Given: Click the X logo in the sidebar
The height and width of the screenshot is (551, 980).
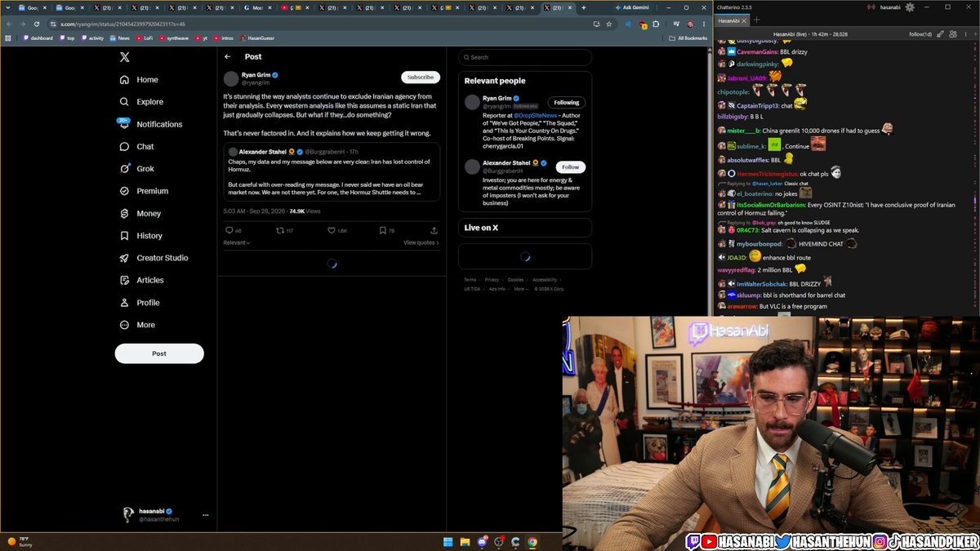Looking at the screenshot, I should [124, 57].
